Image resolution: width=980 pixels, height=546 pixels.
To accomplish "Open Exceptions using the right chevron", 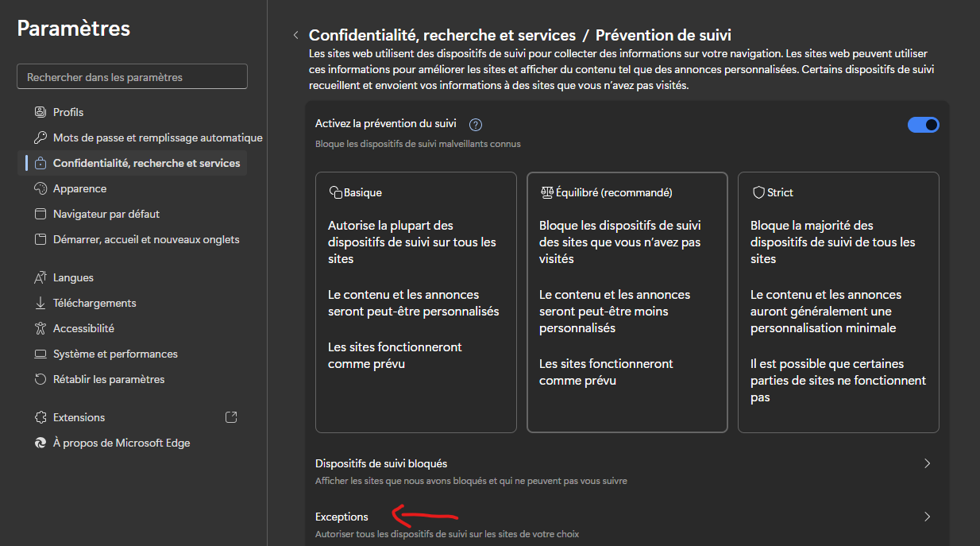I will coord(927,517).
